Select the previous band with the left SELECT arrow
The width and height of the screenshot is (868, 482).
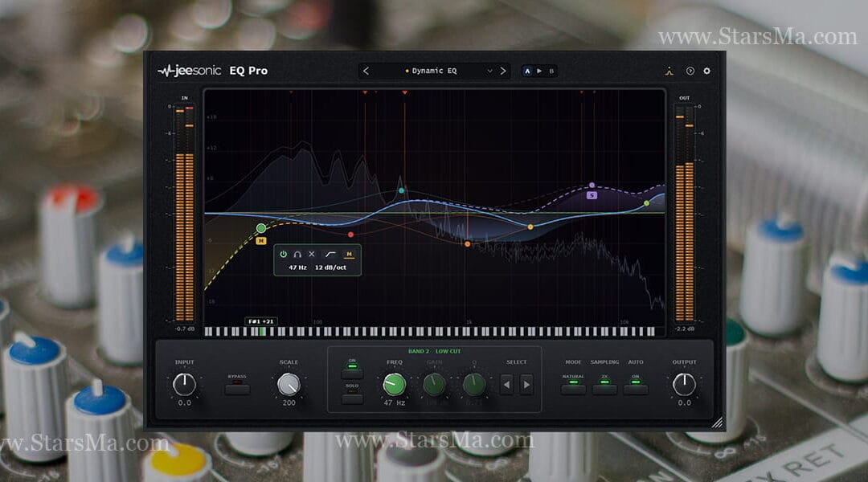pos(506,385)
